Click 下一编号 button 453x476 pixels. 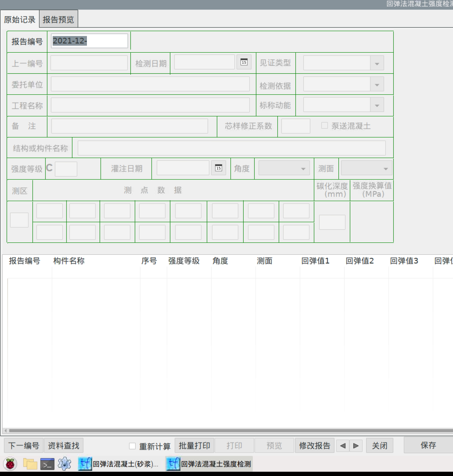[24, 446]
